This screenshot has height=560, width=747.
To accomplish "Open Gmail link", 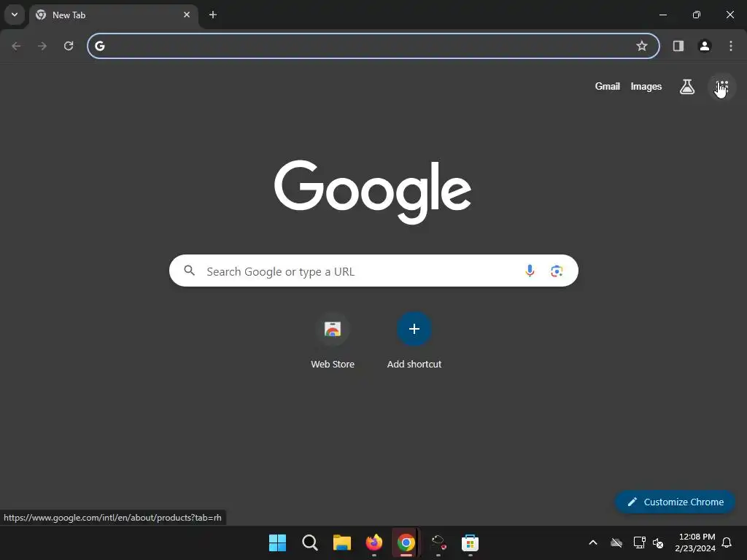I will point(608,86).
